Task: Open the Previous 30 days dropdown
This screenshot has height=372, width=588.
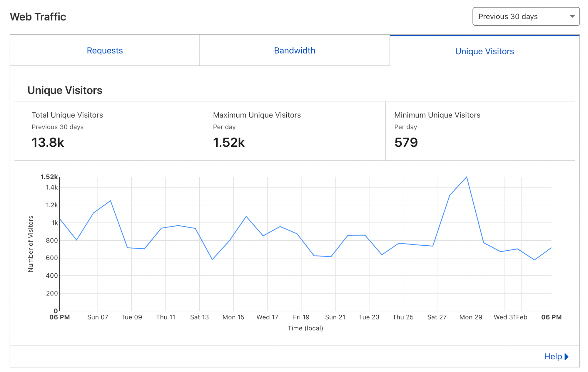Action: [x=525, y=16]
